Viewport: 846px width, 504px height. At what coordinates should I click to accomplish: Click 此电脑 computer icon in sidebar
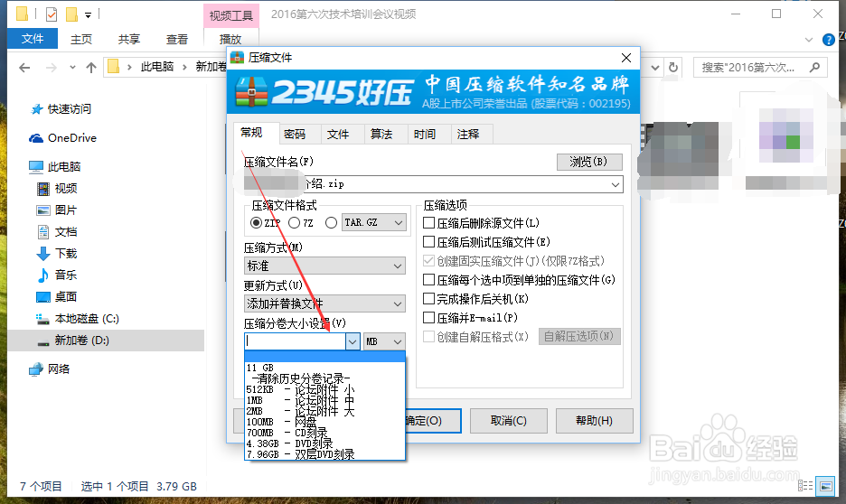(35, 167)
